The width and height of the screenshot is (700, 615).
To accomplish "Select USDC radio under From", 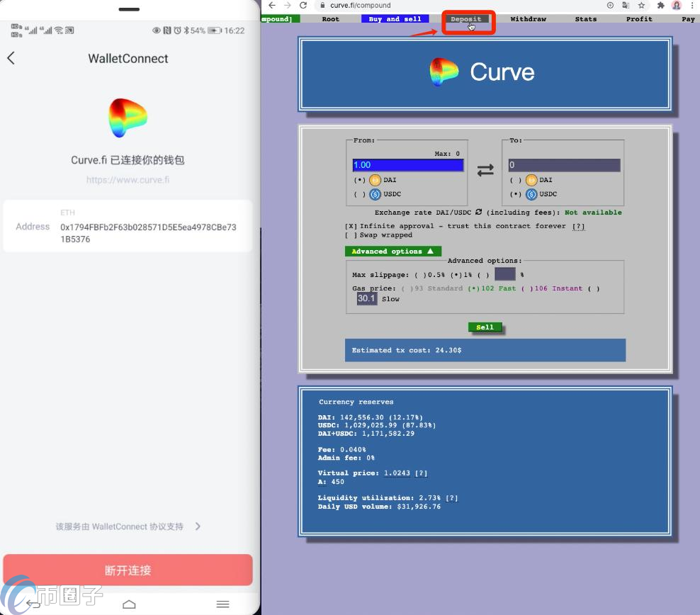I will (x=359, y=194).
